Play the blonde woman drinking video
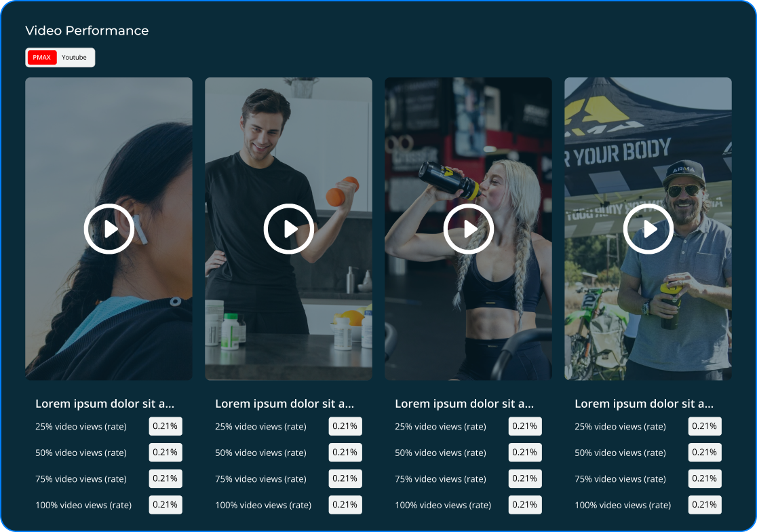The width and height of the screenshot is (757, 532). click(468, 229)
